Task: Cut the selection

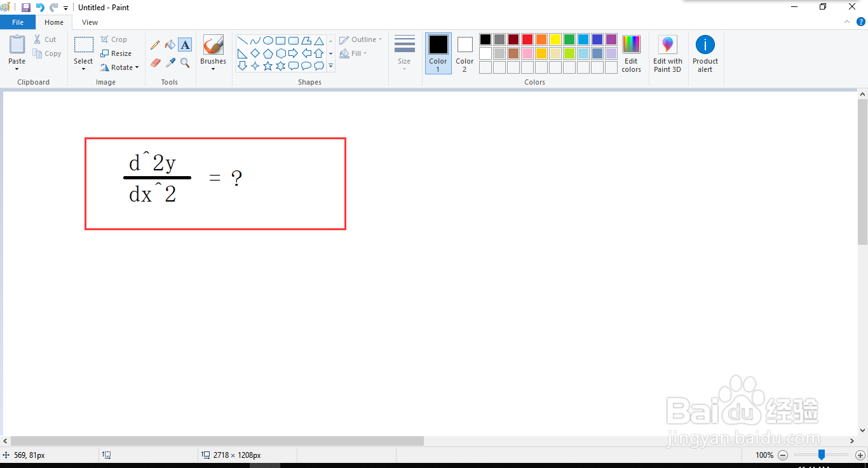Action: (45, 39)
